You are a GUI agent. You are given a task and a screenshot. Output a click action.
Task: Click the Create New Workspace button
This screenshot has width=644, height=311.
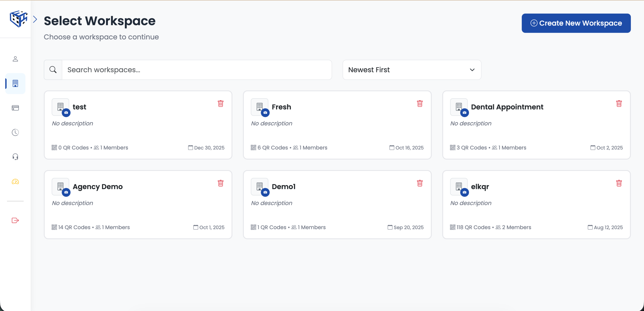pos(576,23)
